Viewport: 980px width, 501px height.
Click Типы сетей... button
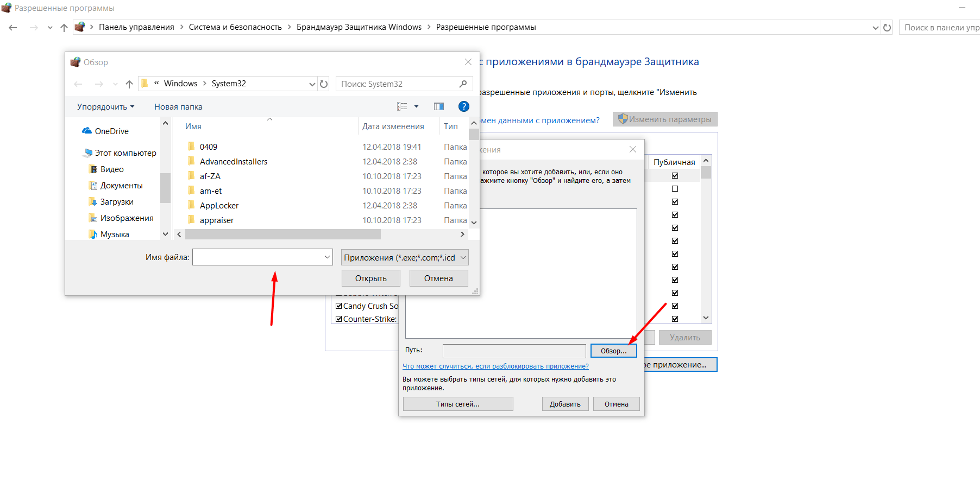(x=458, y=404)
